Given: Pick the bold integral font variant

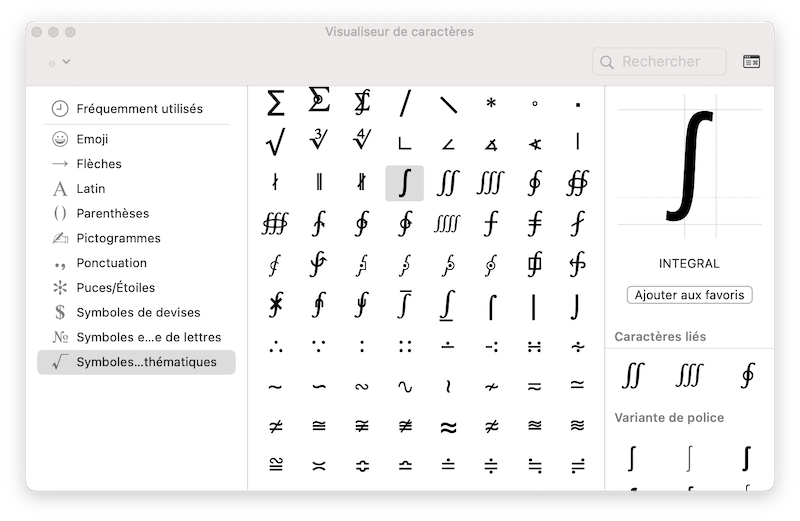Looking at the screenshot, I should click(746, 458).
